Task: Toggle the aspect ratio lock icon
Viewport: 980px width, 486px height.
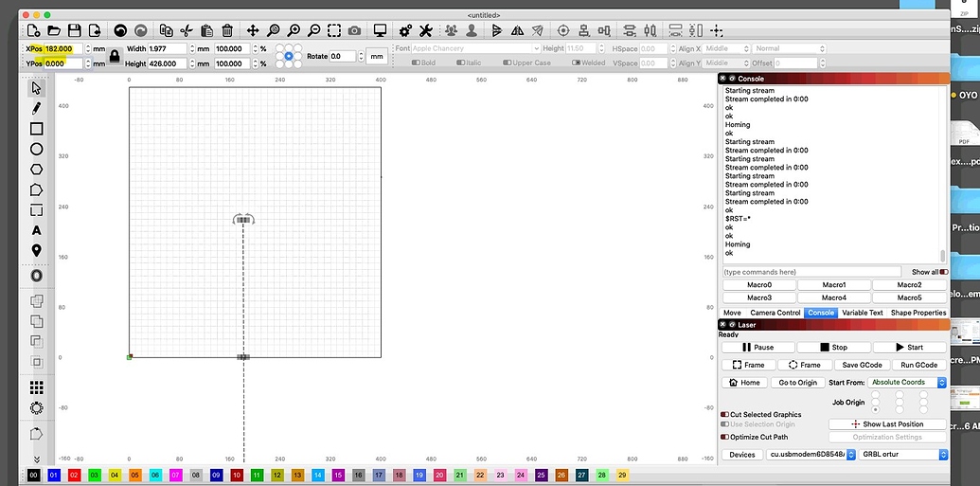Action: (115, 56)
